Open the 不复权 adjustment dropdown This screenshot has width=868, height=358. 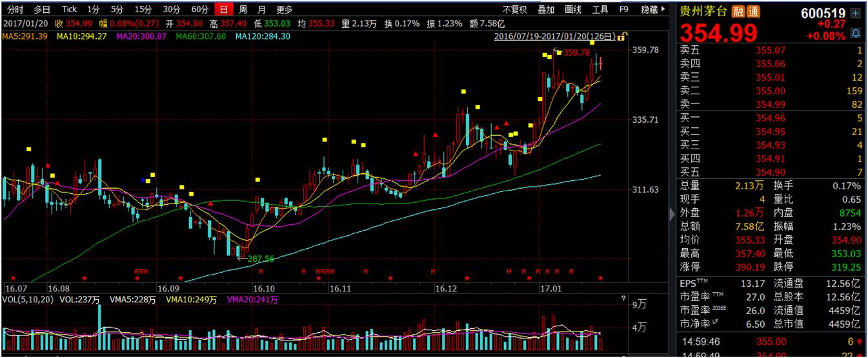pos(515,10)
